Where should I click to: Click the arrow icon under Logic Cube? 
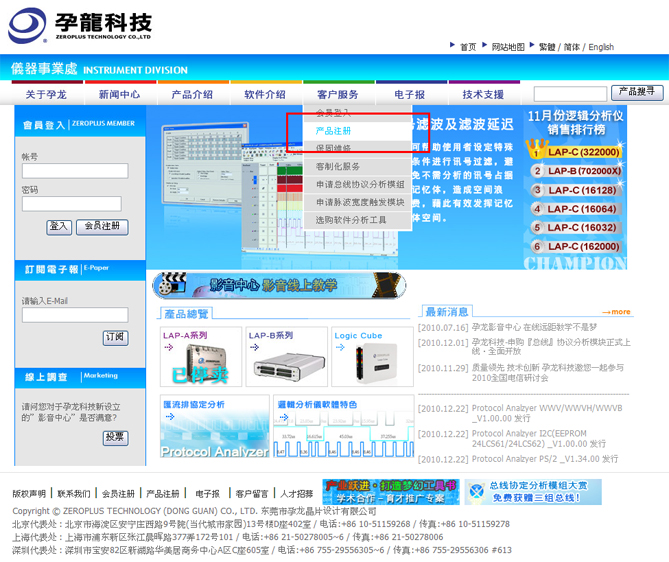[x=340, y=347]
